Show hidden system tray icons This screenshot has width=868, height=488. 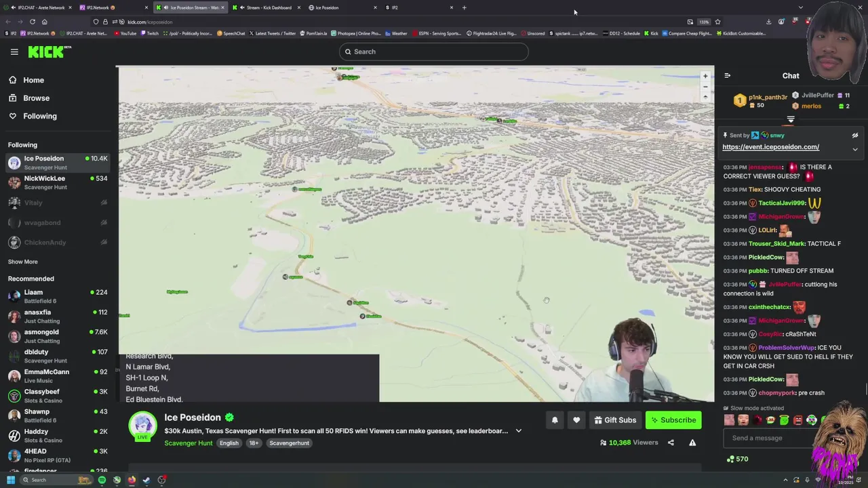click(x=786, y=480)
